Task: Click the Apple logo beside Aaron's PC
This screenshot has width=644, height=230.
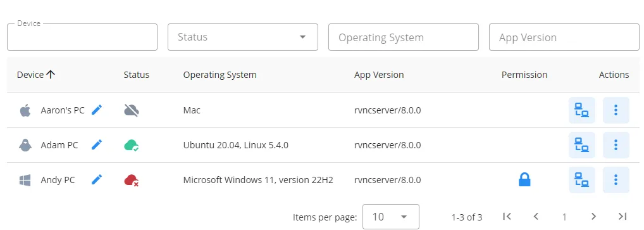Action: pyautogui.click(x=25, y=110)
